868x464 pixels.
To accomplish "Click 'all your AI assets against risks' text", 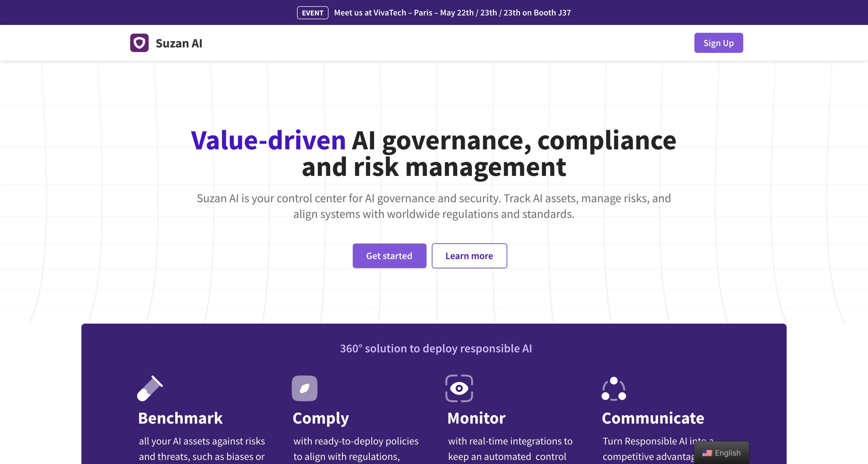I will click(x=202, y=441).
